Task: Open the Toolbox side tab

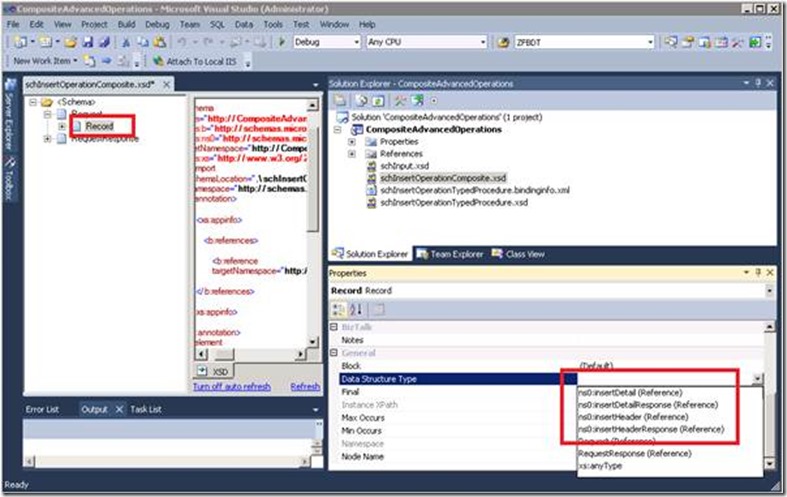Action: (9, 178)
